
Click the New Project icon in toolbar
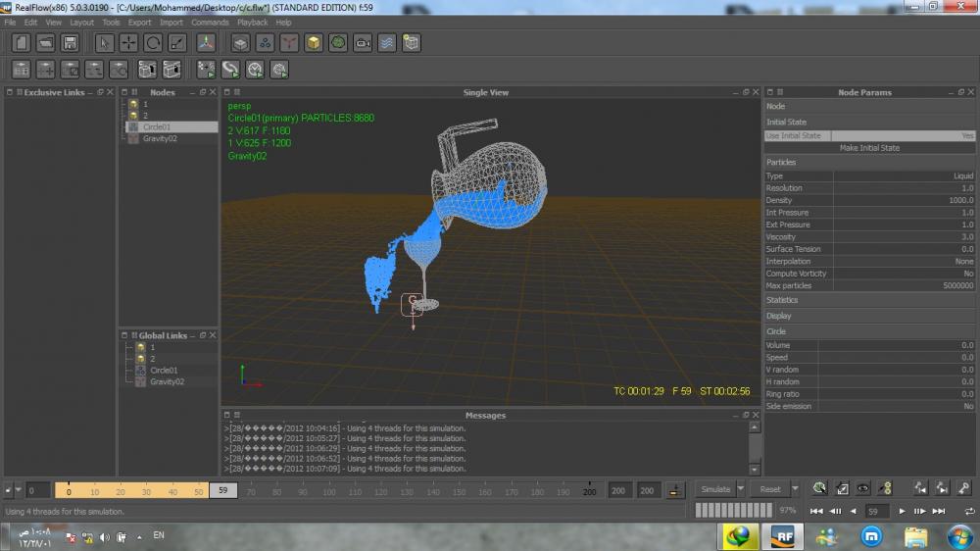(22, 43)
